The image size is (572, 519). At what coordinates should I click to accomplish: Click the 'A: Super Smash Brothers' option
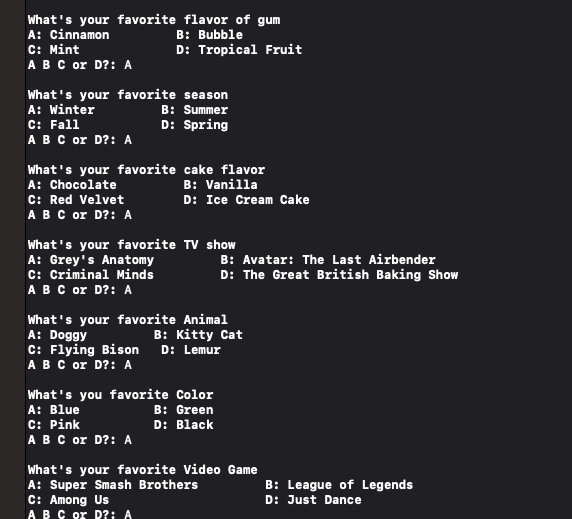pos(113,485)
